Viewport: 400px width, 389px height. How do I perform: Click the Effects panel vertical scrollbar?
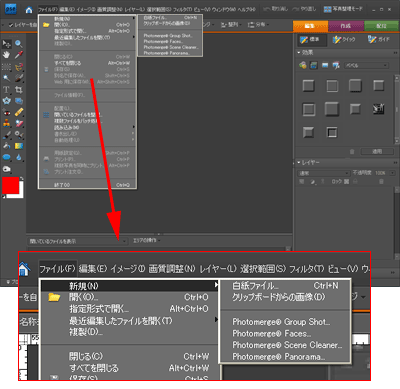(397, 109)
